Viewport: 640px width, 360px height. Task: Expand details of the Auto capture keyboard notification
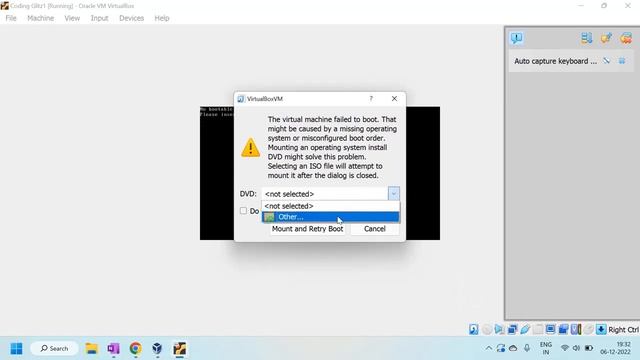[x=607, y=61]
